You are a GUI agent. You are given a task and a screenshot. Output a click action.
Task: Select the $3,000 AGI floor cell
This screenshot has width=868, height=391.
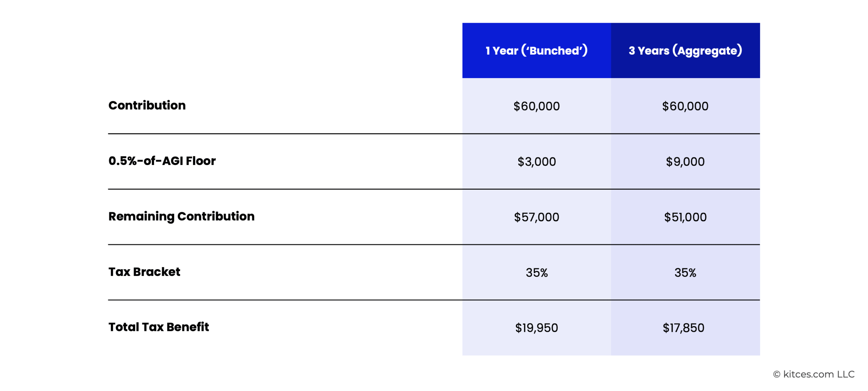click(x=536, y=162)
